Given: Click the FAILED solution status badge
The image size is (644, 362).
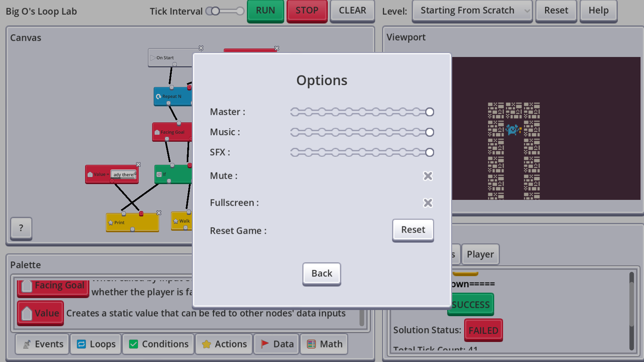Looking at the screenshot, I should (483, 330).
